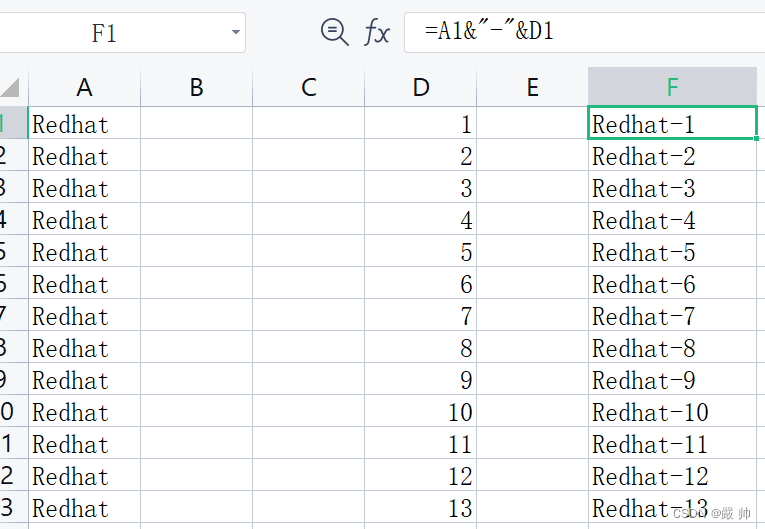
Task: Click column D cell with value 9
Action: tap(421, 379)
